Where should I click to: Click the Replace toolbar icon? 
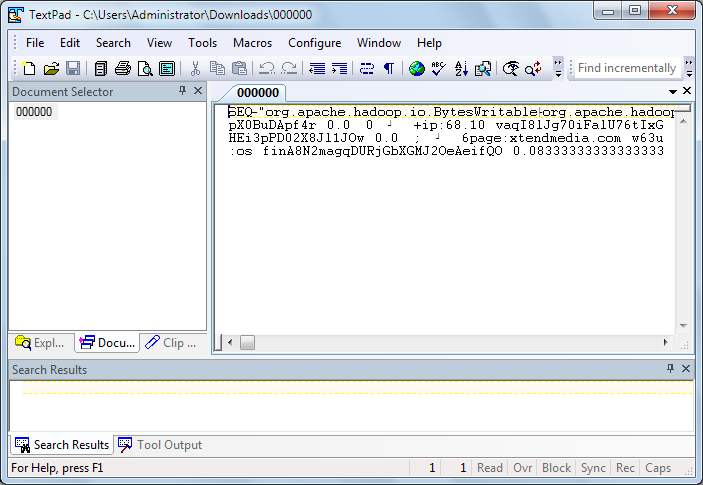(533, 68)
